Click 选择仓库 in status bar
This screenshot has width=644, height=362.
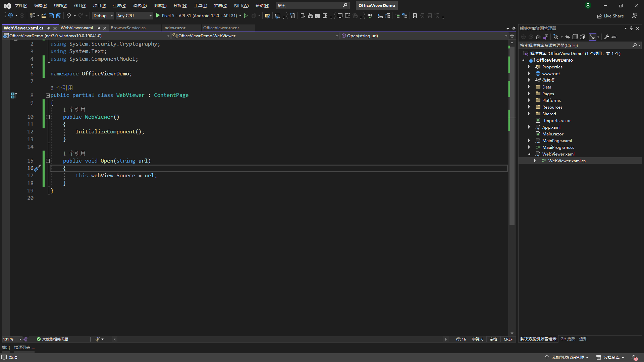(x=610, y=357)
